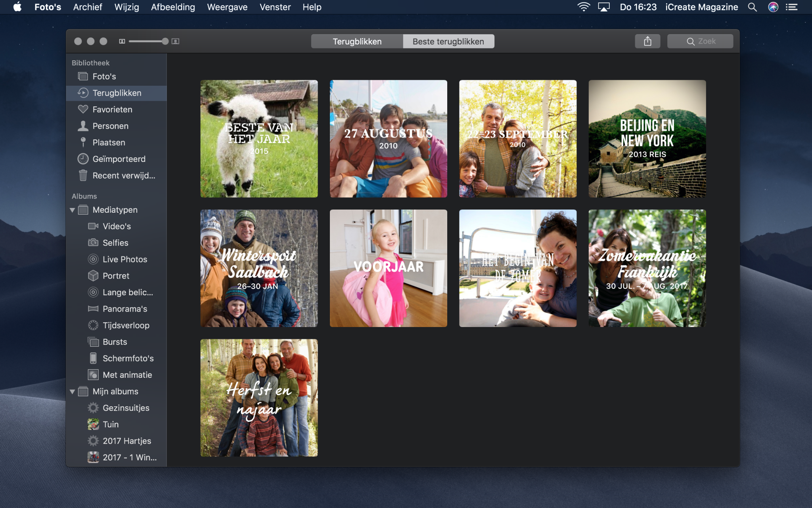The image size is (812, 508).
Task: Click the large thumbnail size icon
Action: (x=175, y=41)
